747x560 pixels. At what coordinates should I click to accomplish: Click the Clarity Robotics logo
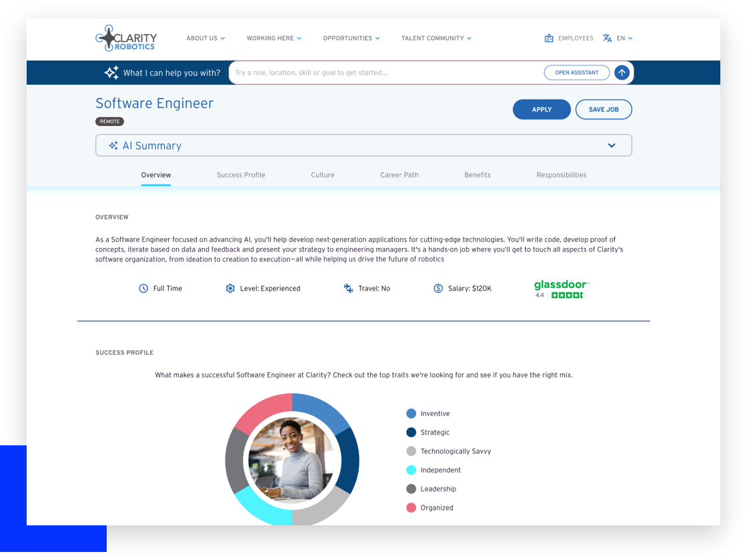[x=126, y=38]
